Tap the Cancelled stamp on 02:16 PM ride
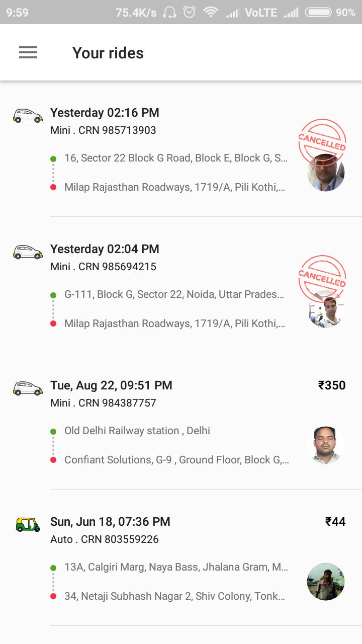 click(x=322, y=140)
